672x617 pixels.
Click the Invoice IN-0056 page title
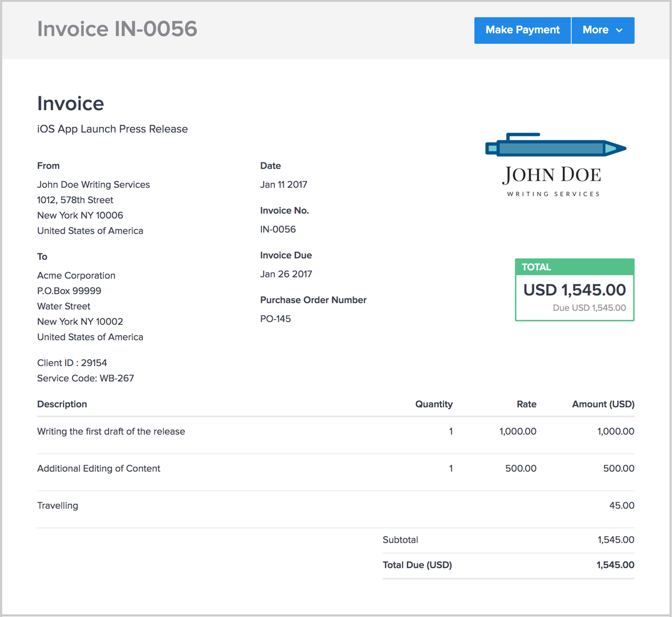(117, 29)
